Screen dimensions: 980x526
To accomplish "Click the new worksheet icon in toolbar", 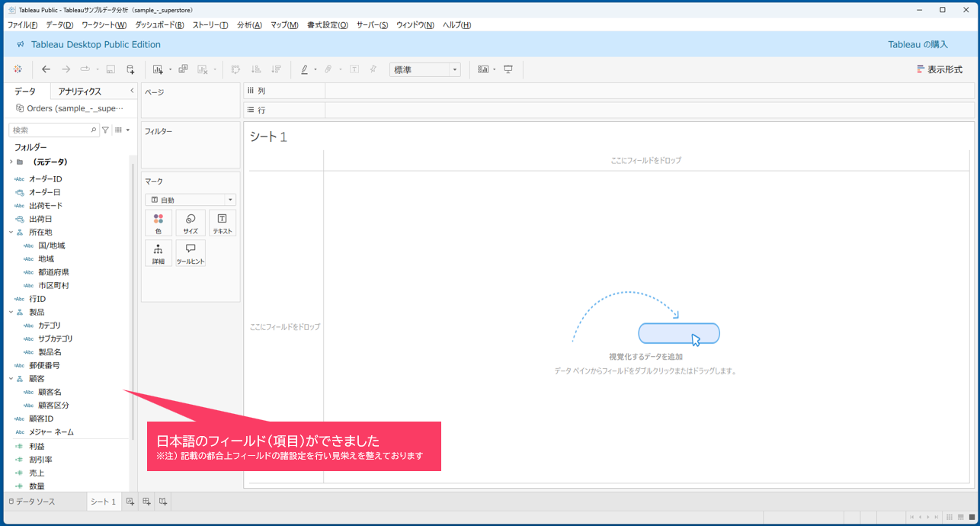I will [x=158, y=69].
